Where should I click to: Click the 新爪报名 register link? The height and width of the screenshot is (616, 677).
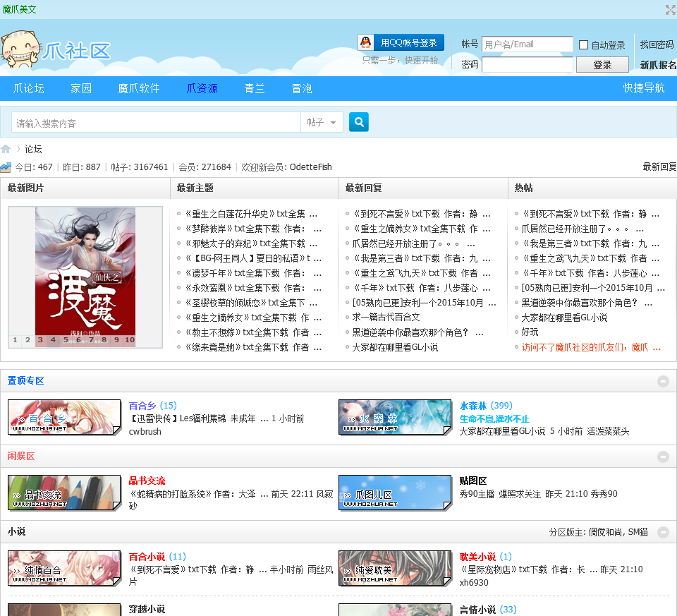658,65
